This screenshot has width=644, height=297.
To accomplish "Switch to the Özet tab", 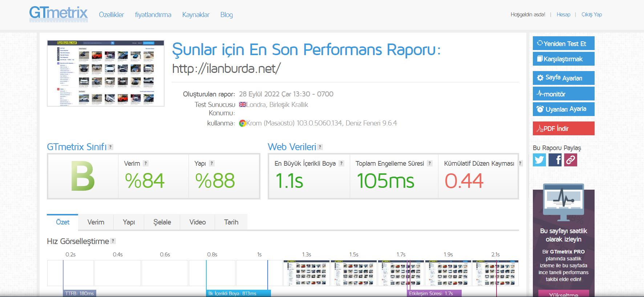I will 62,222.
